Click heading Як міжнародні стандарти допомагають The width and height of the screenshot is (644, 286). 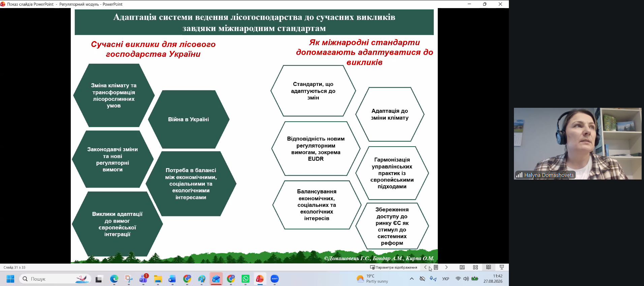pos(364,52)
